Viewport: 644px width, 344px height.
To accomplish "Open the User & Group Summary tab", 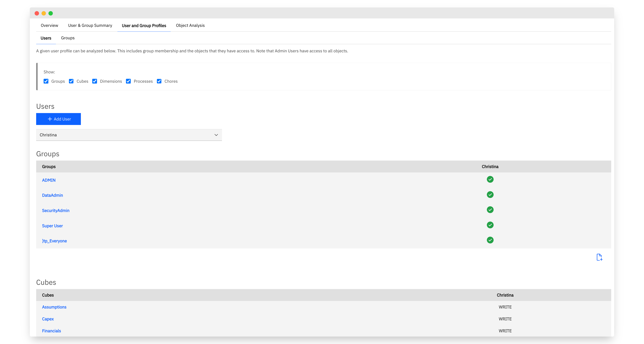I will (x=90, y=25).
